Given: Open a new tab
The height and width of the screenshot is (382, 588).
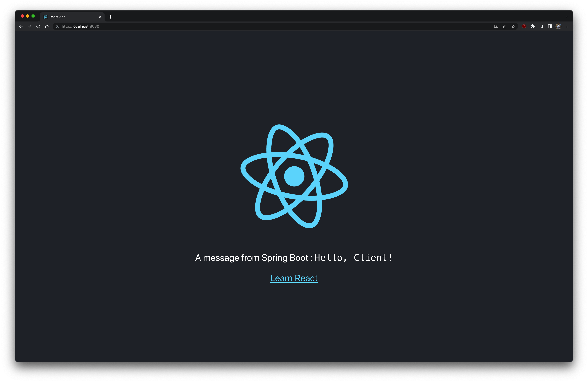Looking at the screenshot, I should (110, 17).
